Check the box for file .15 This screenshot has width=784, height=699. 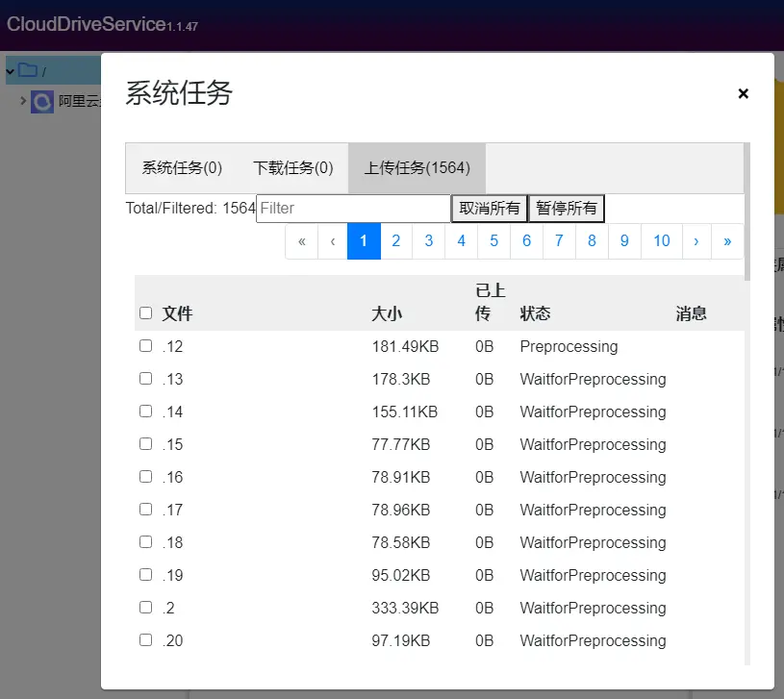[x=145, y=443]
